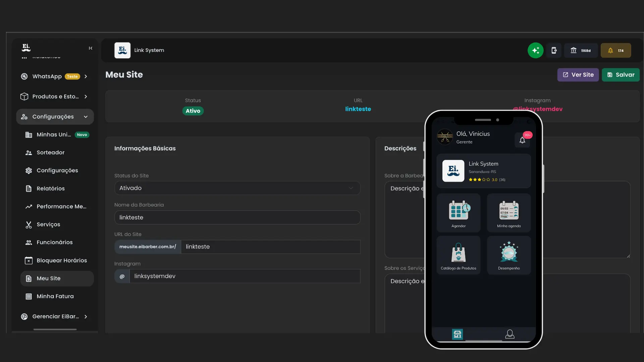Select the scissors Serviços icon in the sidebar
The image size is (644, 362).
pos(28,225)
